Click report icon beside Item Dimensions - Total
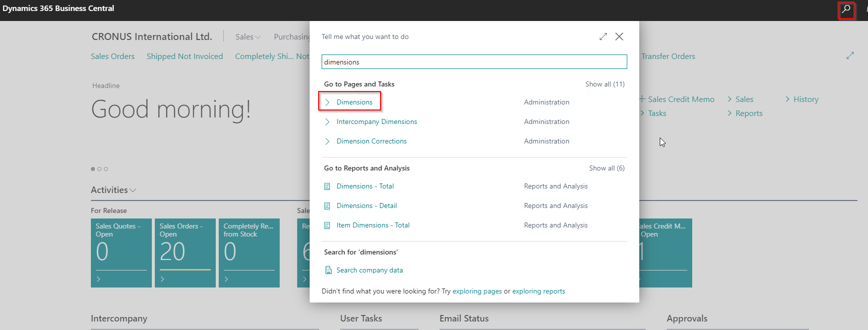This screenshot has width=868, height=330. coord(327,225)
